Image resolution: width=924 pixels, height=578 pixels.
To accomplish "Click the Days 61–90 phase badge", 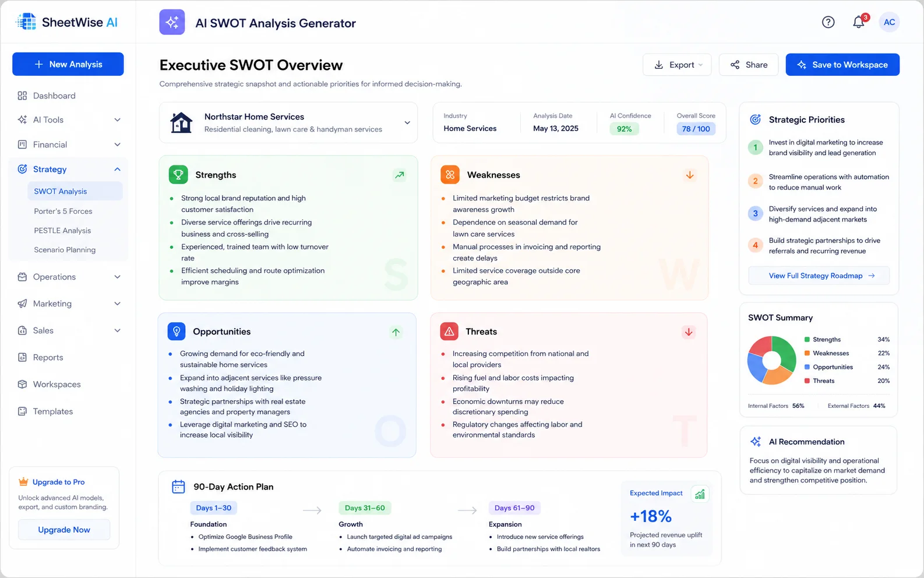I will 514,508.
